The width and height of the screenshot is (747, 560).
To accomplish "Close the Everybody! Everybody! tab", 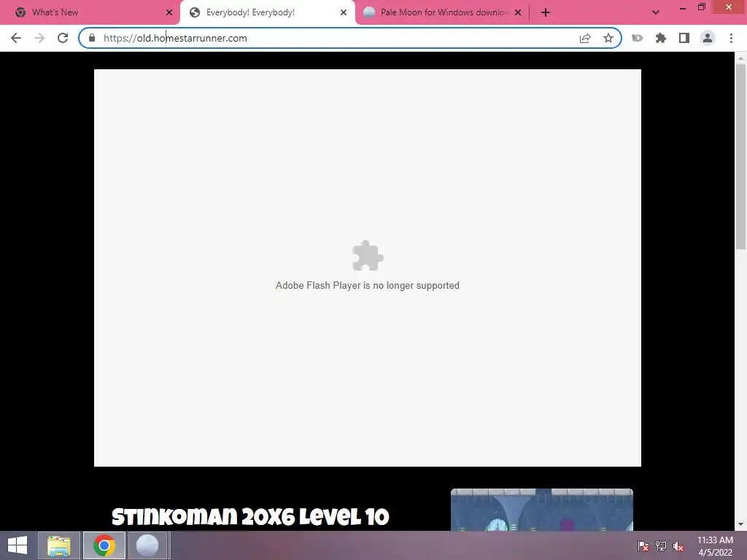I will (x=344, y=12).
